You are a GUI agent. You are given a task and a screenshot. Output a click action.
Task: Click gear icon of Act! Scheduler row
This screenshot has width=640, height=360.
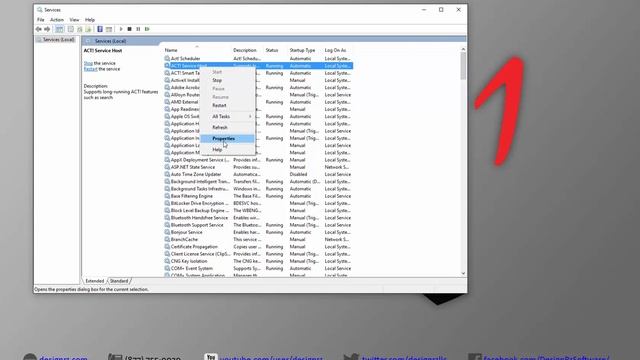[167, 58]
